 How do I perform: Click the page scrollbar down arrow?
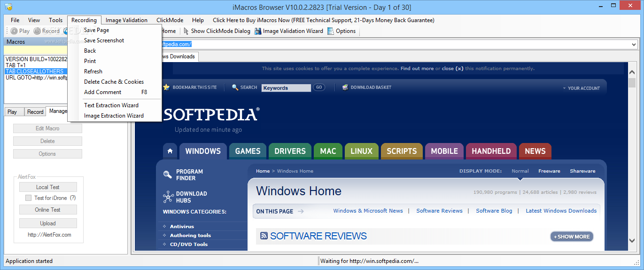click(632, 240)
